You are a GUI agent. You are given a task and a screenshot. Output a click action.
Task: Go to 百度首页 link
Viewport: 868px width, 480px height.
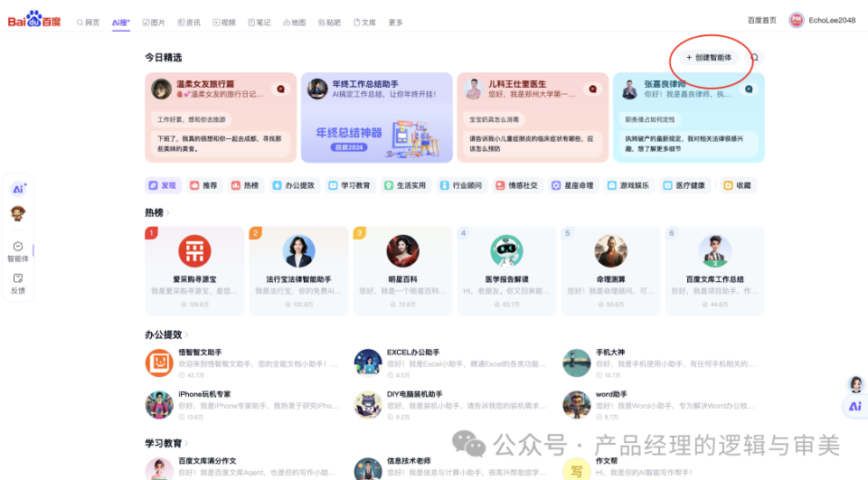click(x=761, y=21)
